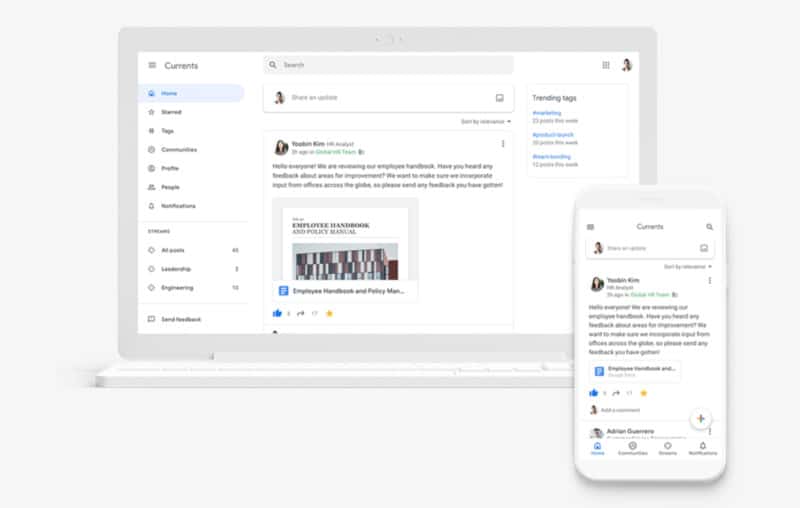Viewport: 800px width, 508px height.
Task: Open Global HR Team link on laptop post
Action: [x=336, y=152]
